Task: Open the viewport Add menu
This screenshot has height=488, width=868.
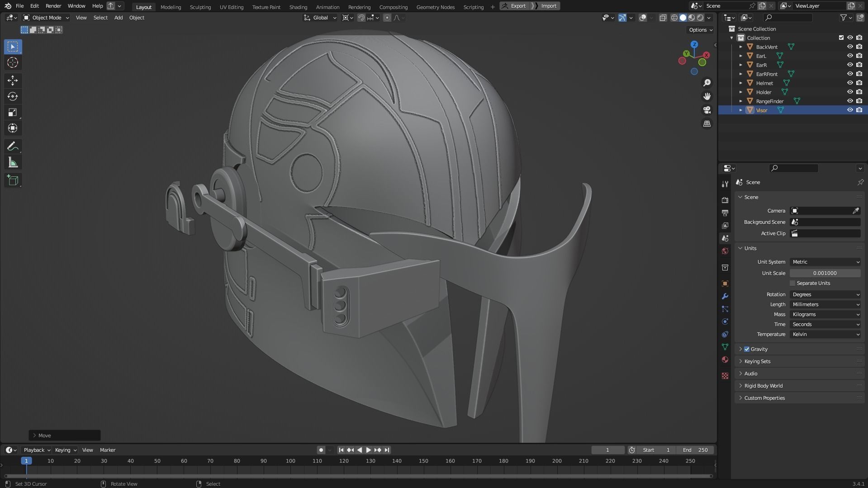Action: point(118,18)
